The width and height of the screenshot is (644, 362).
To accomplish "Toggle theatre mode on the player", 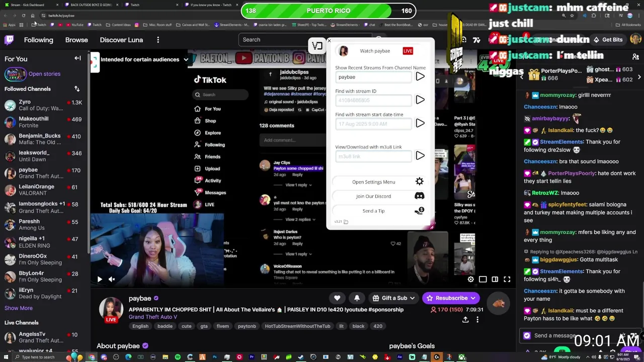I will click(495, 279).
